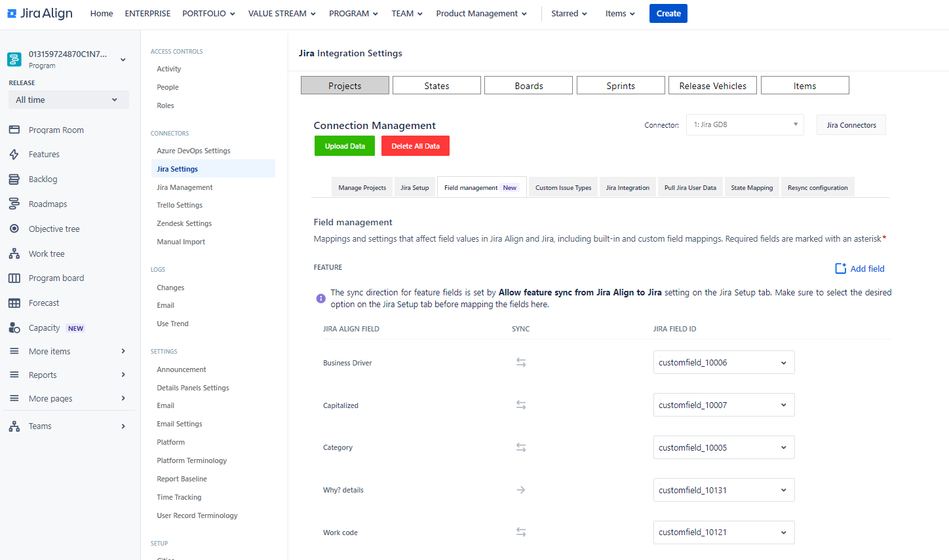
Task: Click the Backlog sidebar icon
Action: pos(14,179)
